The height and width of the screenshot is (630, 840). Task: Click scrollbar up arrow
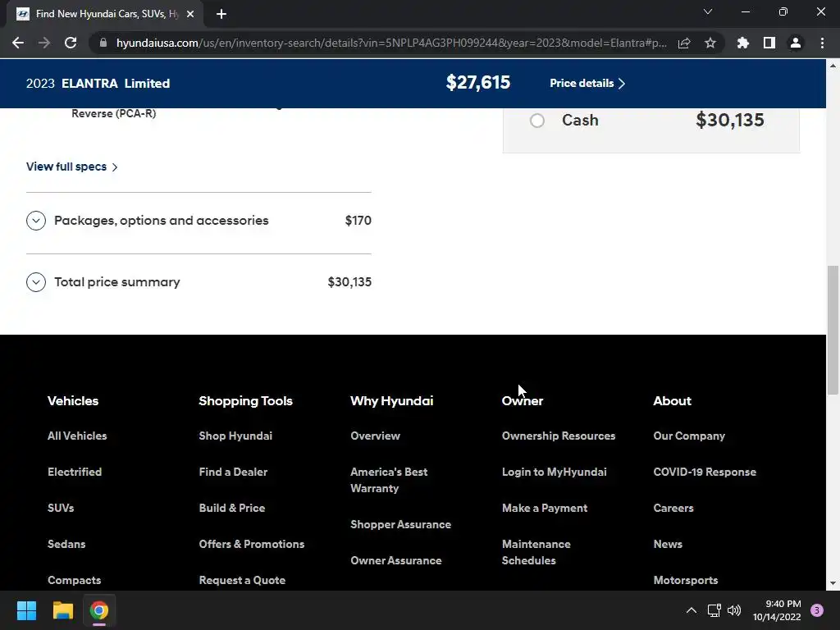point(833,66)
